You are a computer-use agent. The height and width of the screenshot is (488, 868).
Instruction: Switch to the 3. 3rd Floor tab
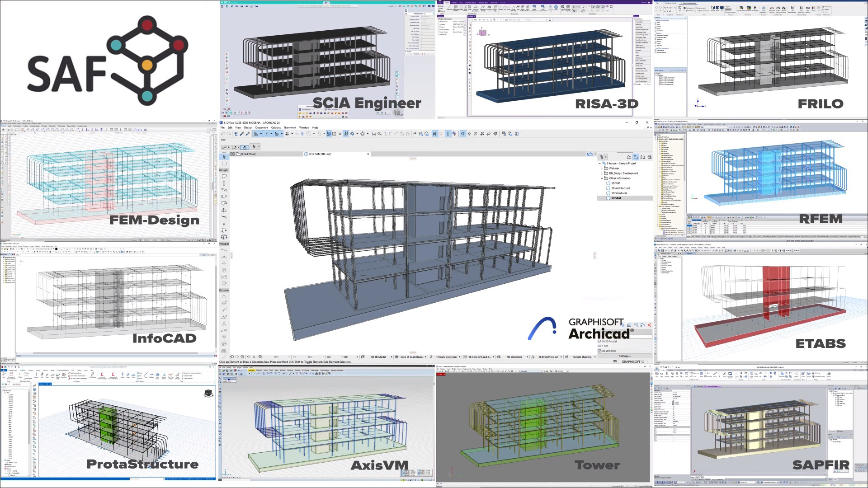[x=270, y=154]
